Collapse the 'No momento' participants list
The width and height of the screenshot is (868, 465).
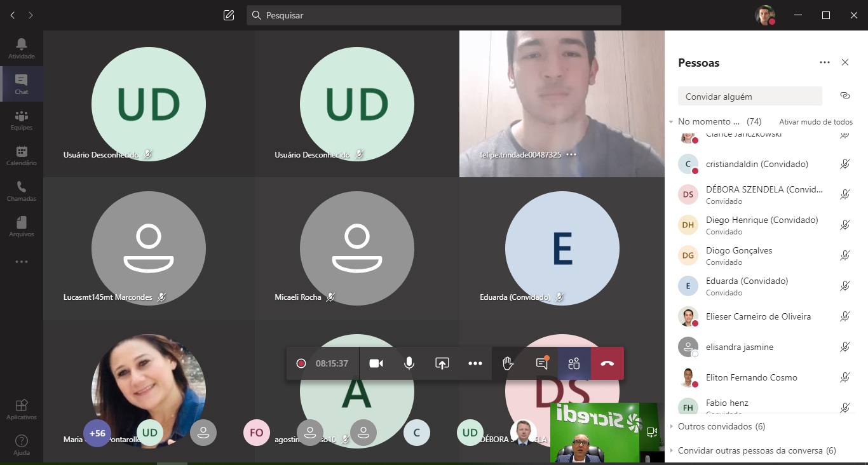pyautogui.click(x=672, y=121)
